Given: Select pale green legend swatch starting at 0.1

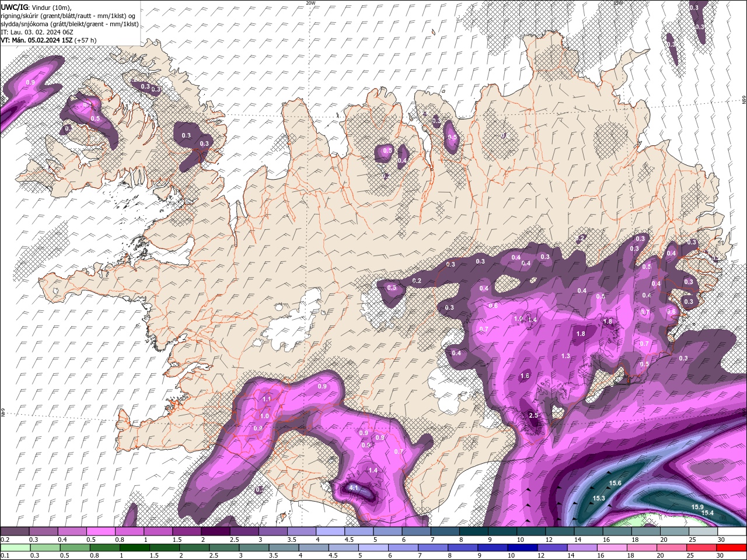Looking at the screenshot, I should [15, 548].
